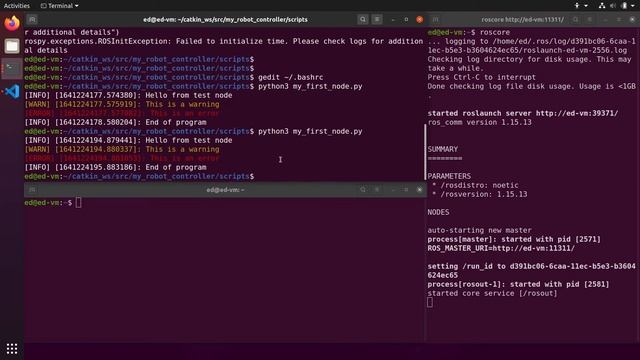Viewport: 640px width, 360px height.
Task: Close the ed@ed-vm:~ terminal window
Action: click(x=420, y=189)
